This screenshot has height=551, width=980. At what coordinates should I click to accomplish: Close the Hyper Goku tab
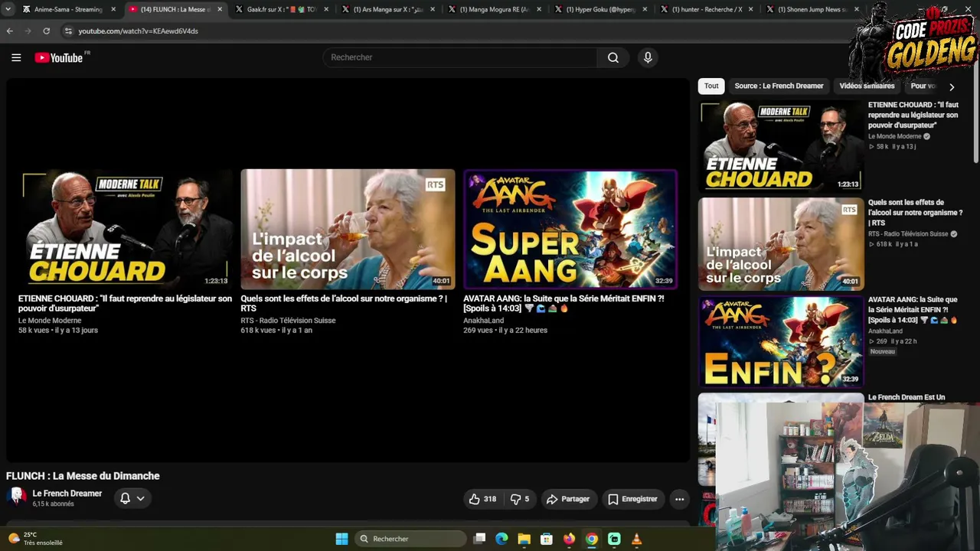pos(645,9)
